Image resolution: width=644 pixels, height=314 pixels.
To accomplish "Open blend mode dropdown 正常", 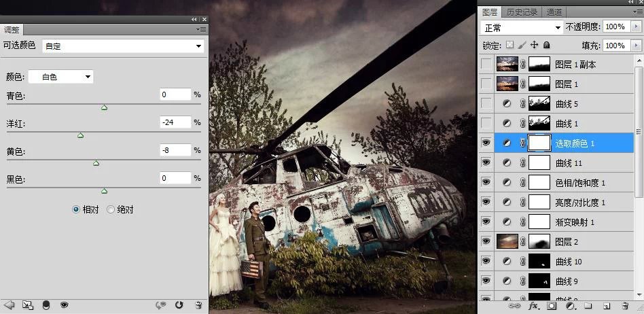I will tap(522, 28).
